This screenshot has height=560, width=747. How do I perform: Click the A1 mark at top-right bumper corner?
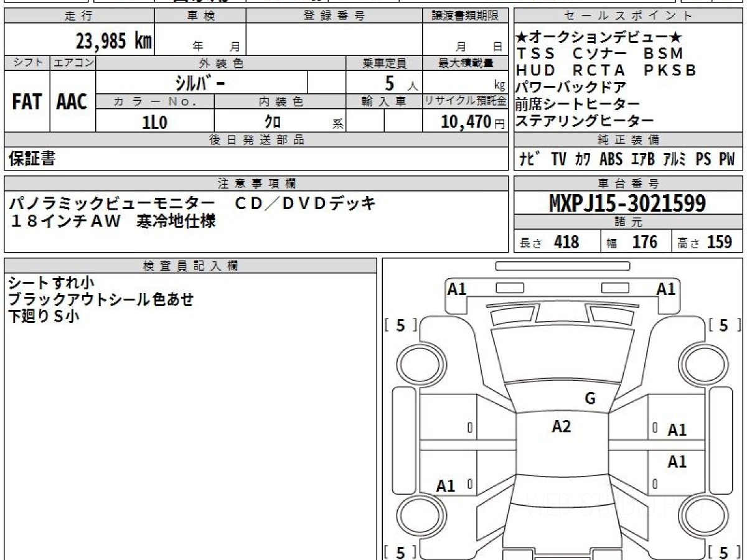(666, 289)
